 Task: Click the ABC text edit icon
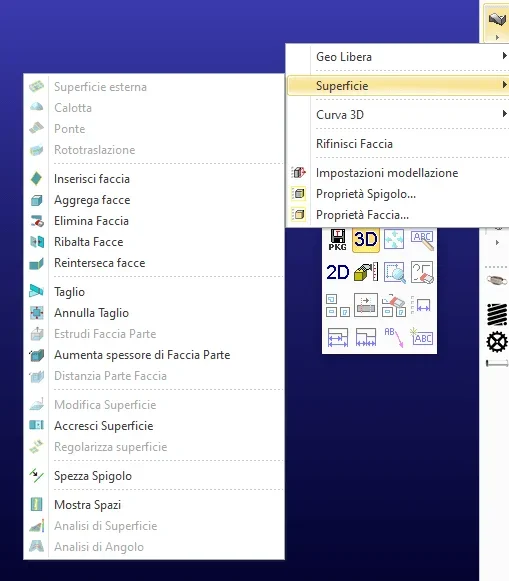422,240
